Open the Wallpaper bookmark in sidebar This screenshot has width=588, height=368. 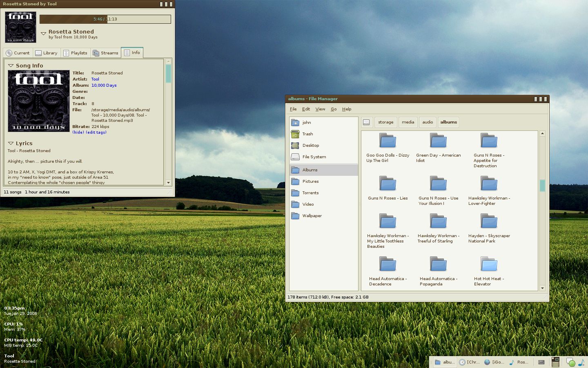tap(324, 215)
